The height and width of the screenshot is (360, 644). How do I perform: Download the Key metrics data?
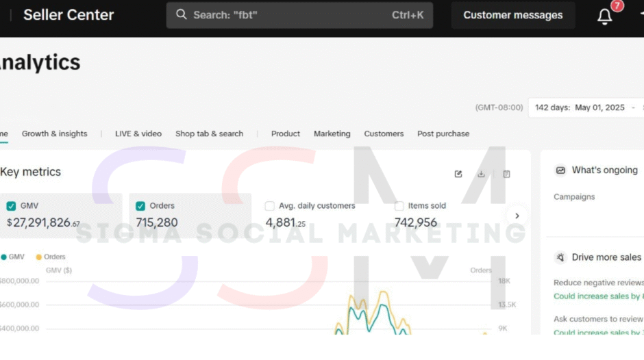tap(482, 174)
